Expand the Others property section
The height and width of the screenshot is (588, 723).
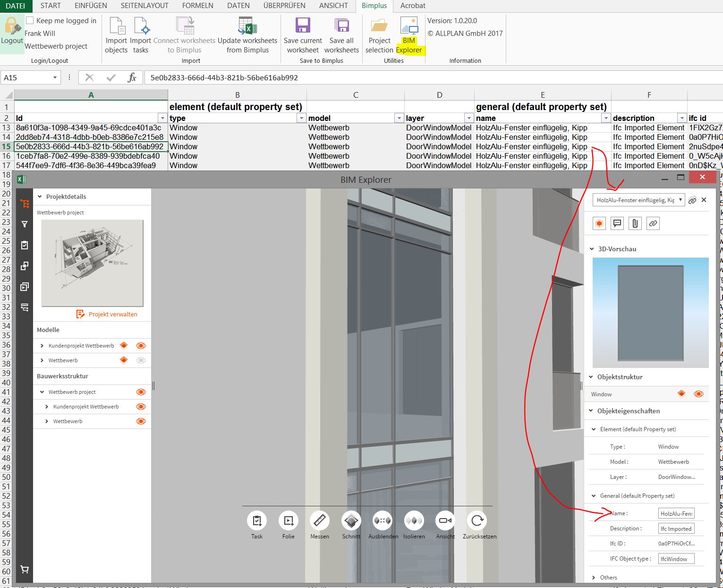point(594,578)
